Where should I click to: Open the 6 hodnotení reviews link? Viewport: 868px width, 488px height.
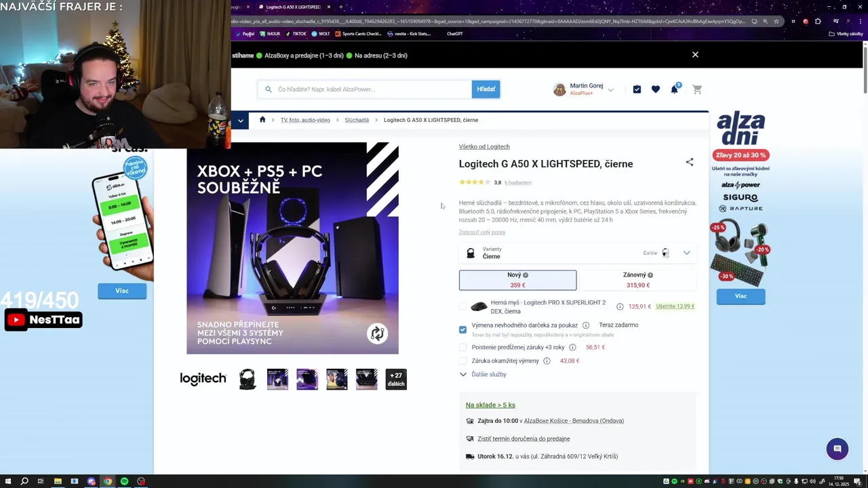click(x=518, y=183)
